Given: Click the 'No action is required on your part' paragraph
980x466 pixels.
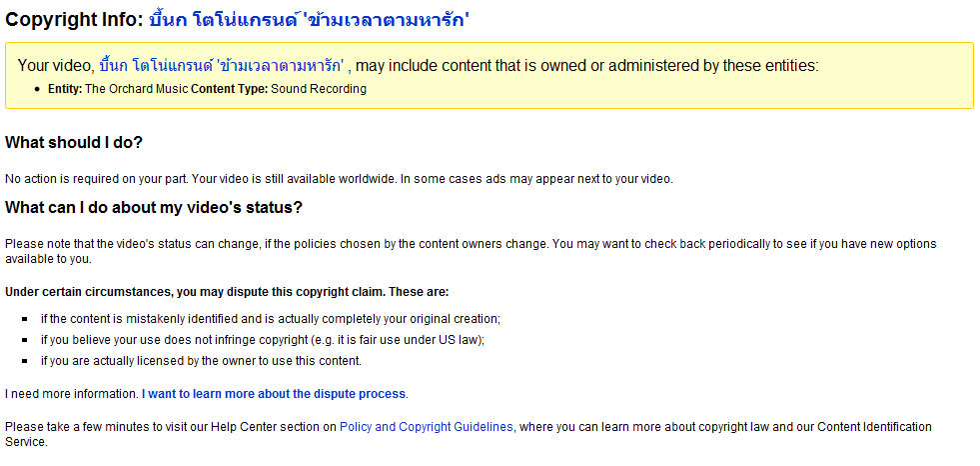Looking at the screenshot, I should 339,179.
